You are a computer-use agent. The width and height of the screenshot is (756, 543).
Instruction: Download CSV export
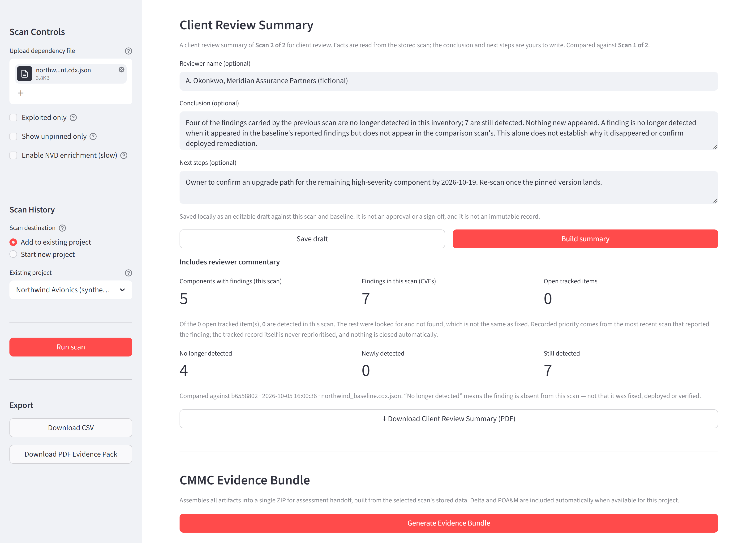pyautogui.click(x=71, y=428)
